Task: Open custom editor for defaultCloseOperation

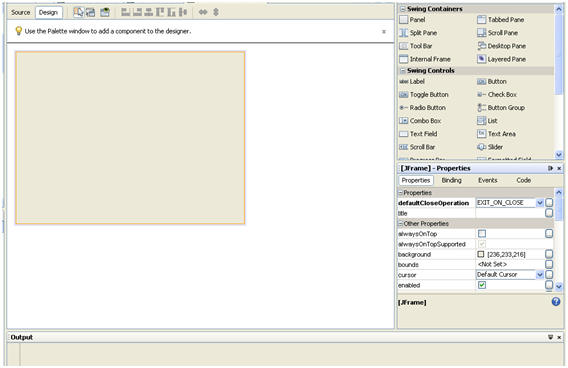Action: 549,202
